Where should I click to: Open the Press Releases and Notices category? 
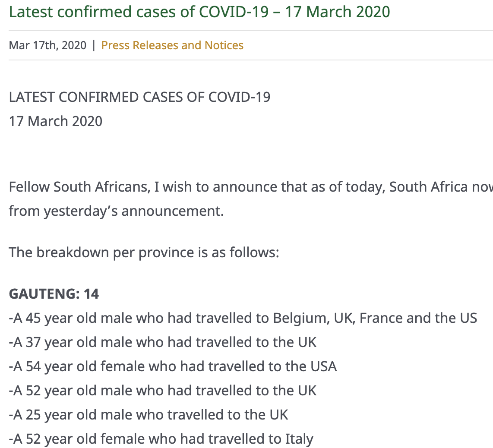[172, 45]
